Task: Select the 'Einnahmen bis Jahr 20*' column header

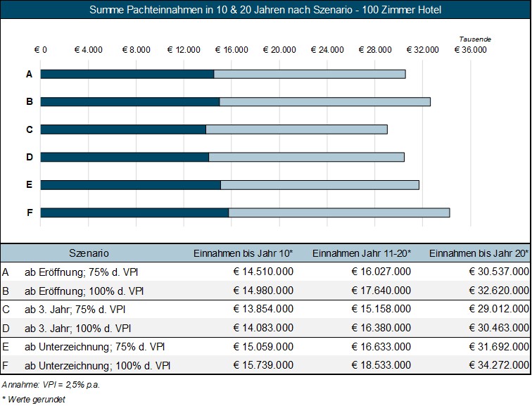Action: click(x=479, y=253)
